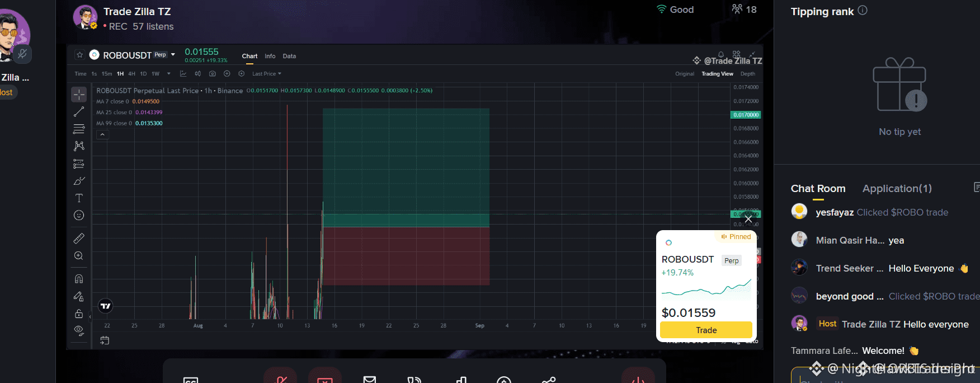Switch chart to Trading View mode
Image resolution: width=980 pixels, height=383 pixels.
click(717, 74)
